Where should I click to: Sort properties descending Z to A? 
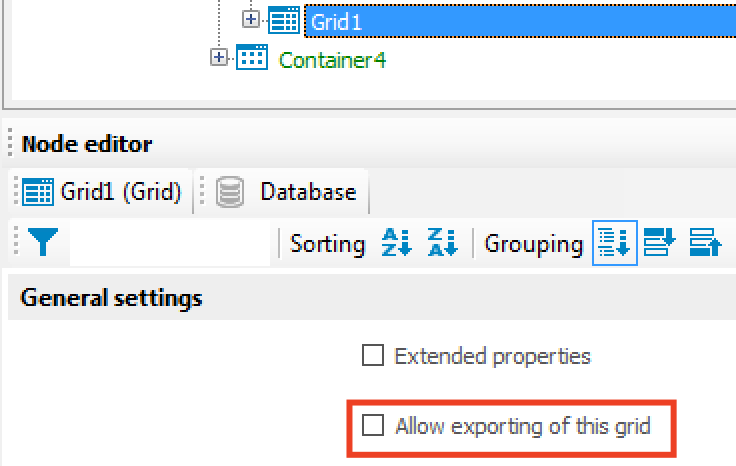click(x=442, y=243)
